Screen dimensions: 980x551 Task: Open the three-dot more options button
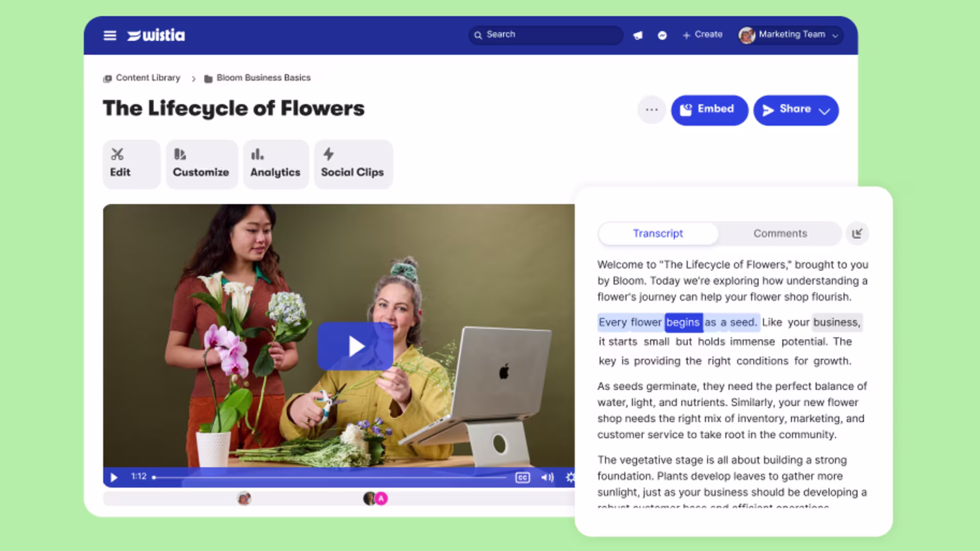click(651, 110)
